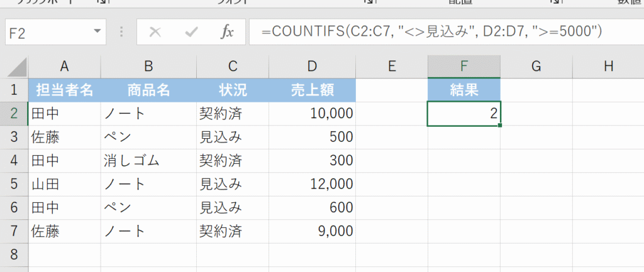Select column G header
This screenshot has height=272, width=644.
coord(536,67)
